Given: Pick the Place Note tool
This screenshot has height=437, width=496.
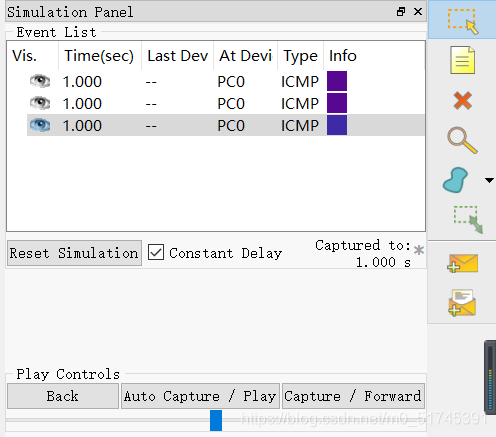Looking at the screenshot, I should (x=462, y=60).
